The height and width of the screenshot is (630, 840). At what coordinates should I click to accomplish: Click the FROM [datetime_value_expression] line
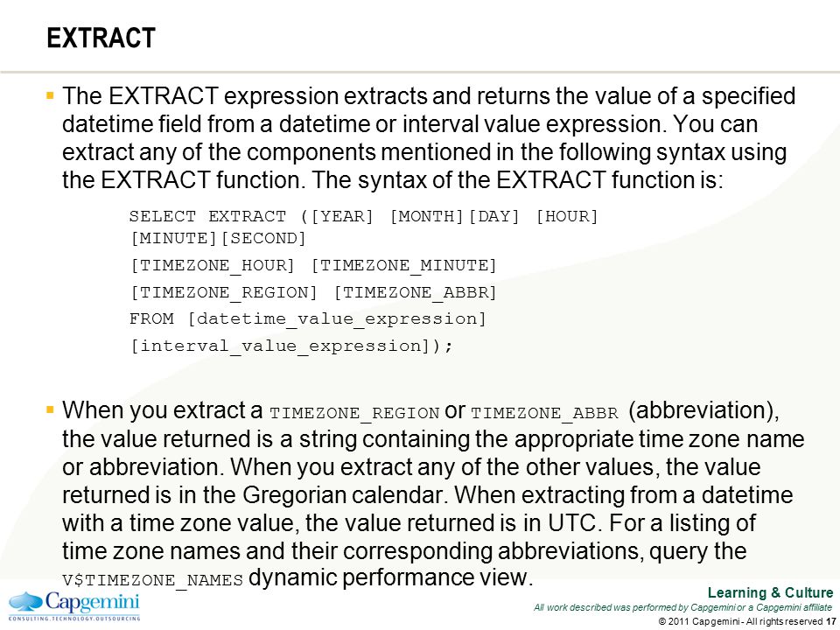point(307,319)
